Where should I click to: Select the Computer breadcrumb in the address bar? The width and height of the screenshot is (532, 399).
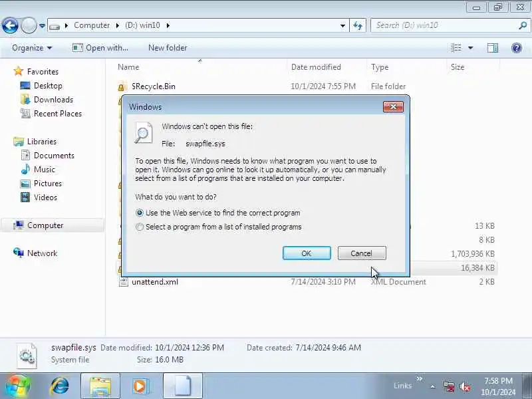(92, 25)
